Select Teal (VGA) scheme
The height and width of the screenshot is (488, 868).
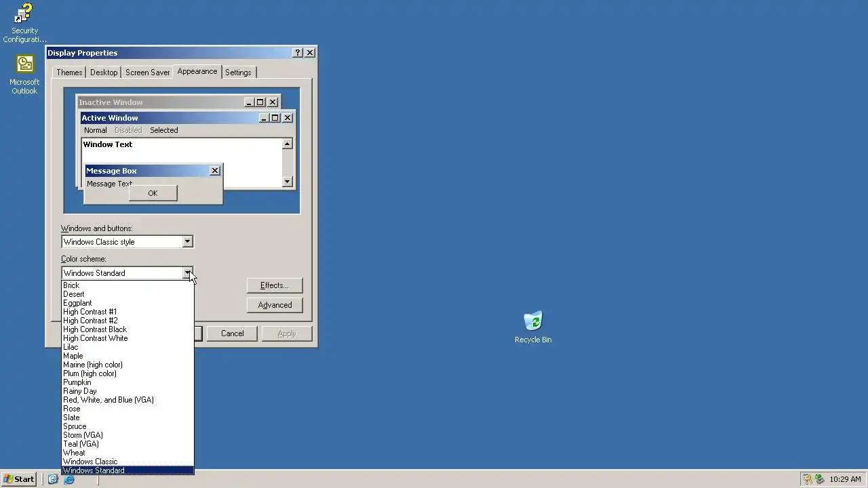pyautogui.click(x=127, y=444)
